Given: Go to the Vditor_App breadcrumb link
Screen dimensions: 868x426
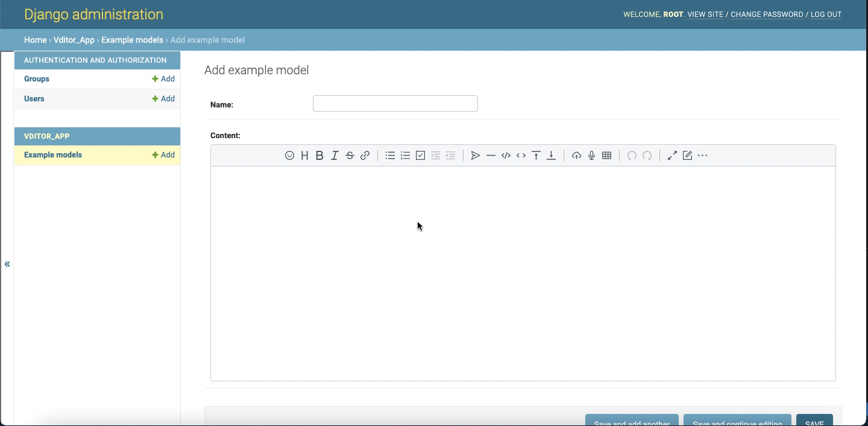Looking at the screenshot, I should pos(74,40).
